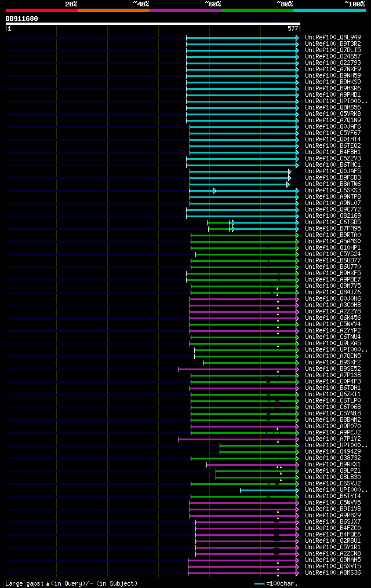
Task: Click UniRef100_B9RXX1 label
Action: click(333, 465)
